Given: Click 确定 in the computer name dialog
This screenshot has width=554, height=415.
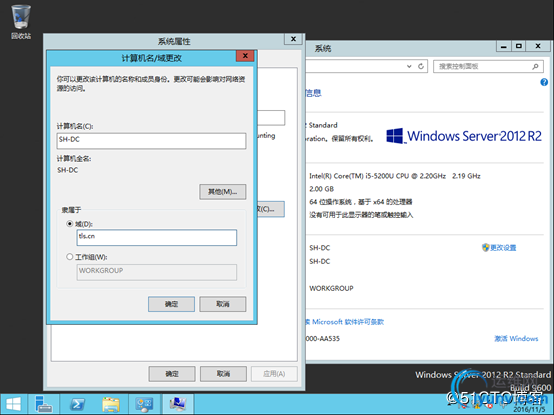Looking at the screenshot, I should tap(171, 304).
